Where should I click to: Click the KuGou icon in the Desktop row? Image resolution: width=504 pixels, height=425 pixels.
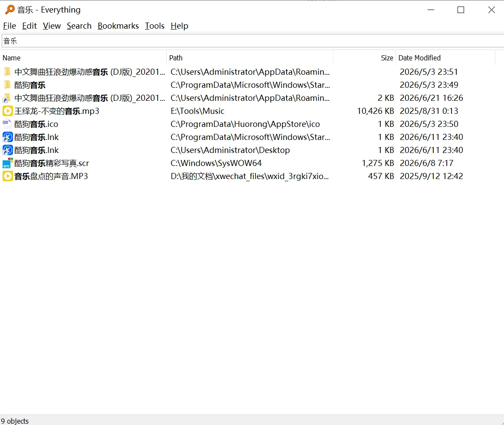coord(8,150)
